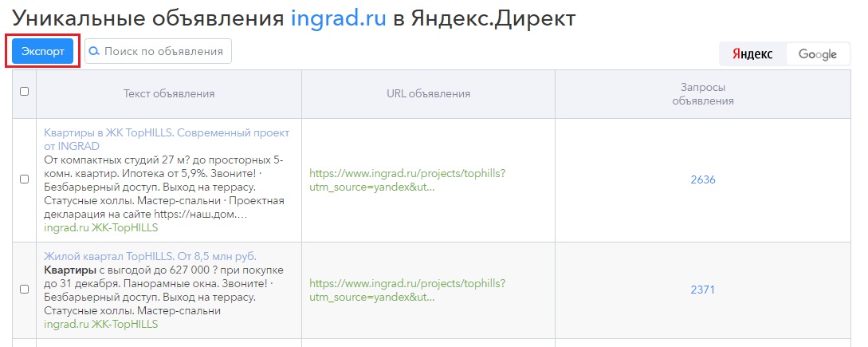Open ad title Жилой квартал TopHILLS От 8,5 млн

[150, 257]
